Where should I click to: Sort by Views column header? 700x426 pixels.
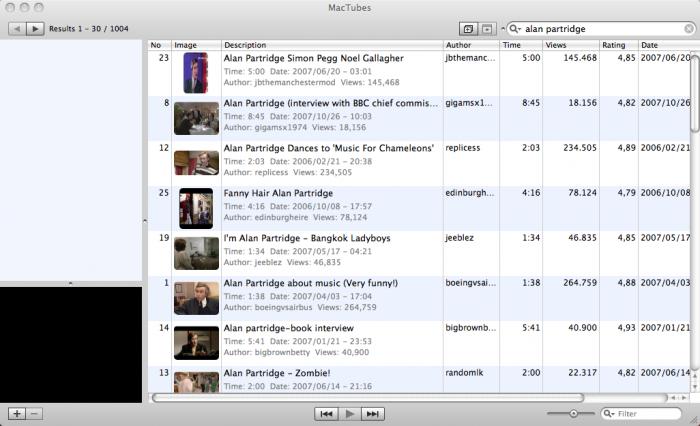point(571,45)
